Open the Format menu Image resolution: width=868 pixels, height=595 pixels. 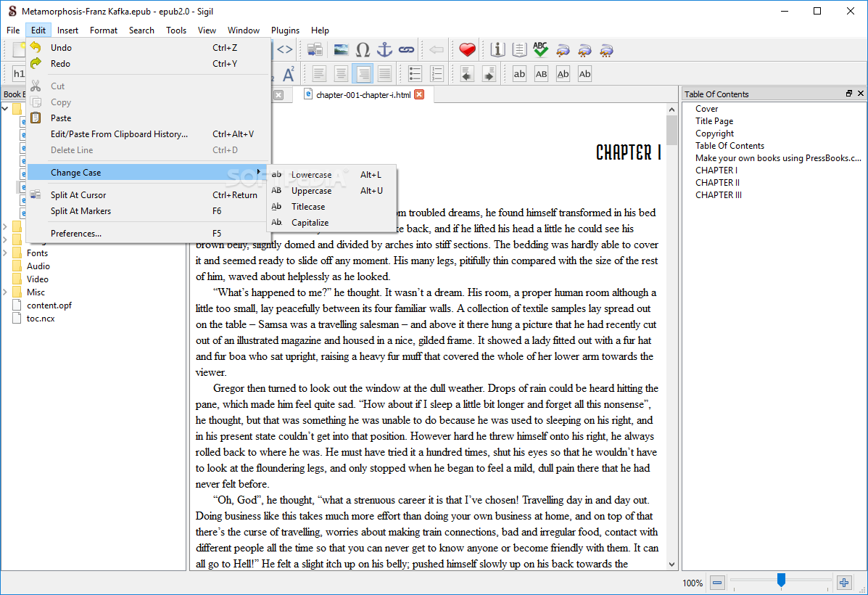[104, 30]
